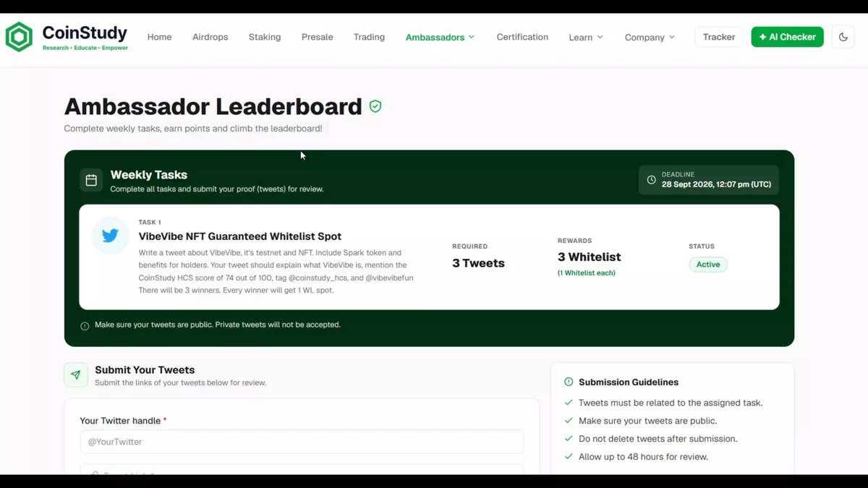Viewport: 868px width, 488px height.
Task: Click the Twitter bird icon in Task 1
Action: pos(110,236)
